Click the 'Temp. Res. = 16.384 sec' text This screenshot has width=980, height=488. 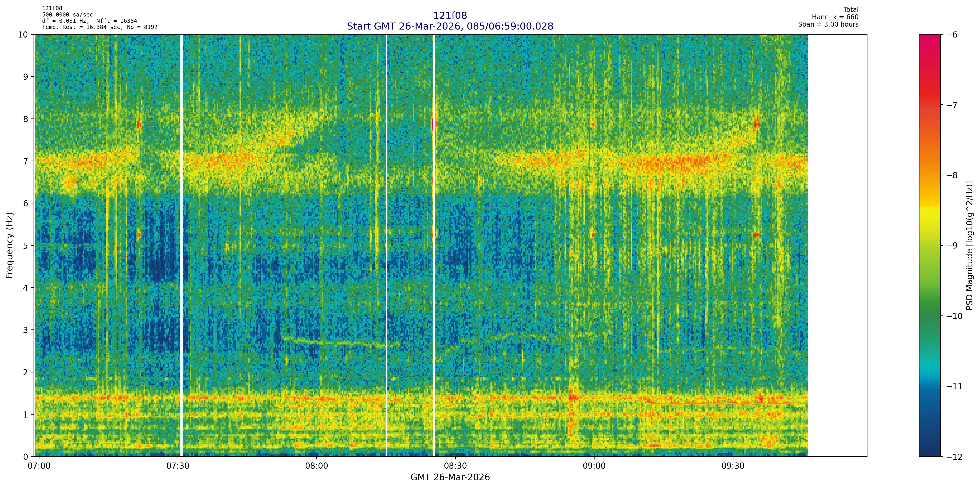pyautogui.click(x=82, y=27)
